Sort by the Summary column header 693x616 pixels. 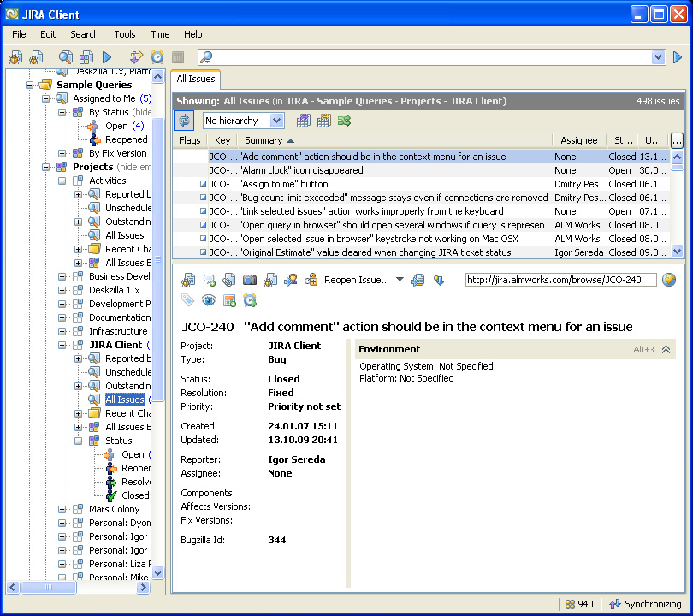[395, 140]
